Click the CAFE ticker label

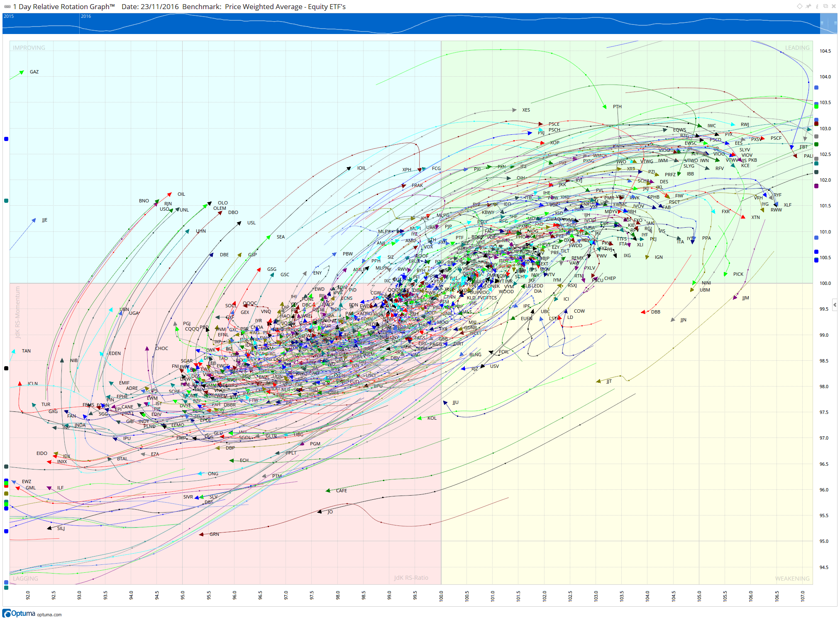[341, 491]
